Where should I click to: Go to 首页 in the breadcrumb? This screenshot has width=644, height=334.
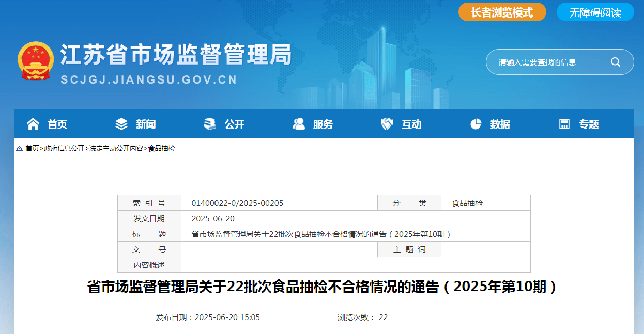pos(33,148)
